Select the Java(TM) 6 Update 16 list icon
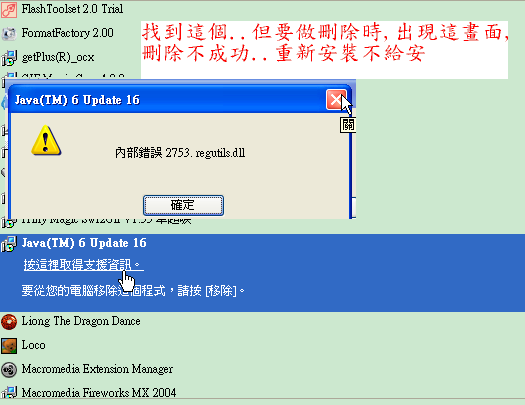This screenshot has height=405, width=525. [9, 243]
